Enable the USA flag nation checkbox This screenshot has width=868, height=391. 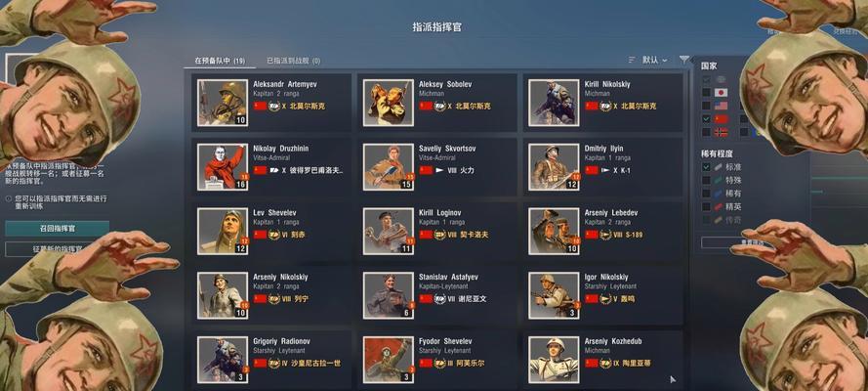tap(706, 106)
